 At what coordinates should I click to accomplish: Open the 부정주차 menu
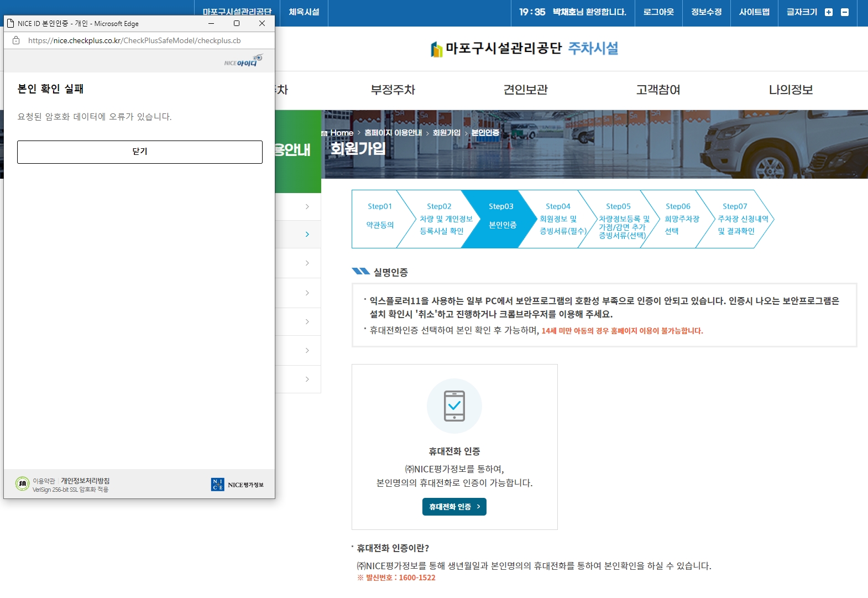(x=393, y=90)
